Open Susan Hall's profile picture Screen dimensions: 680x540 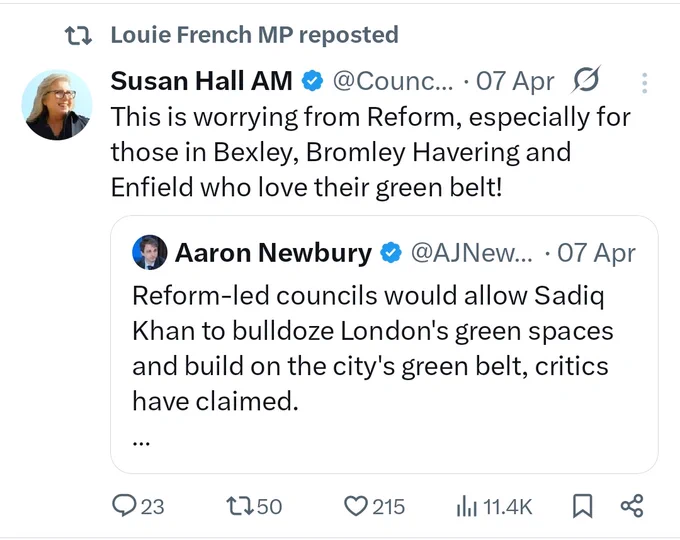[57, 105]
